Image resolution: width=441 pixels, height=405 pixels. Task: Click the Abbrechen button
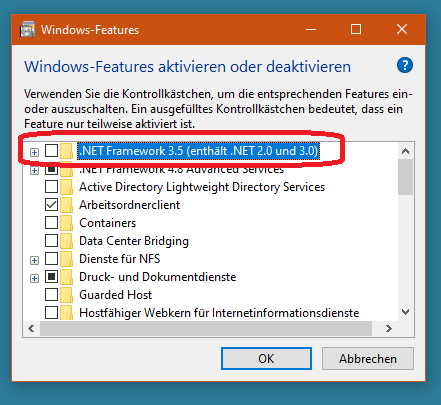[368, 359]
